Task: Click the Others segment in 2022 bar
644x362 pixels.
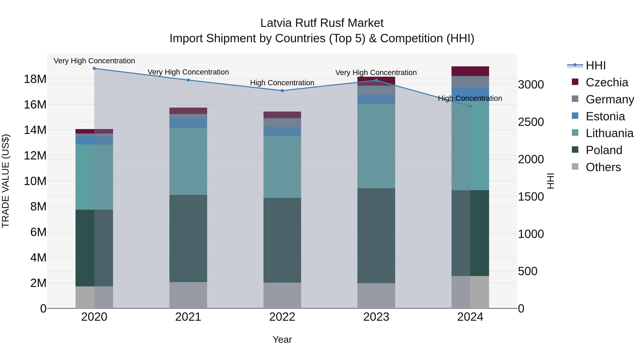Action: click(282, 295)
